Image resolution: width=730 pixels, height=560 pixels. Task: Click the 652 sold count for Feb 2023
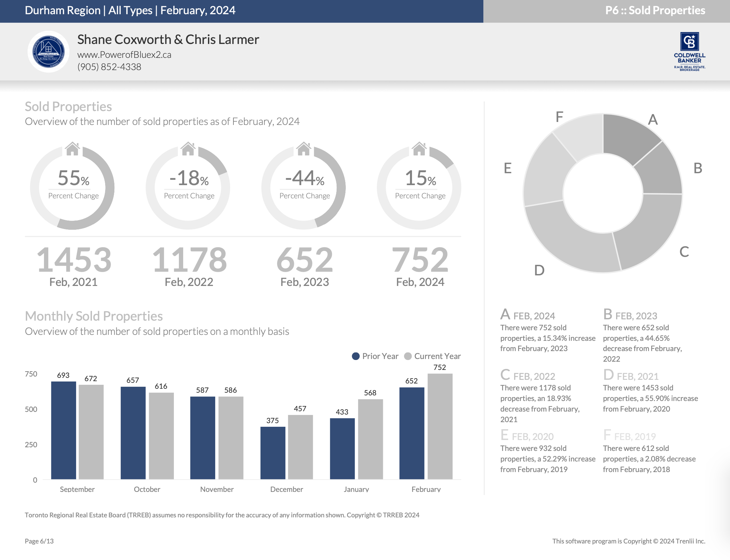[x=305, y=259]
